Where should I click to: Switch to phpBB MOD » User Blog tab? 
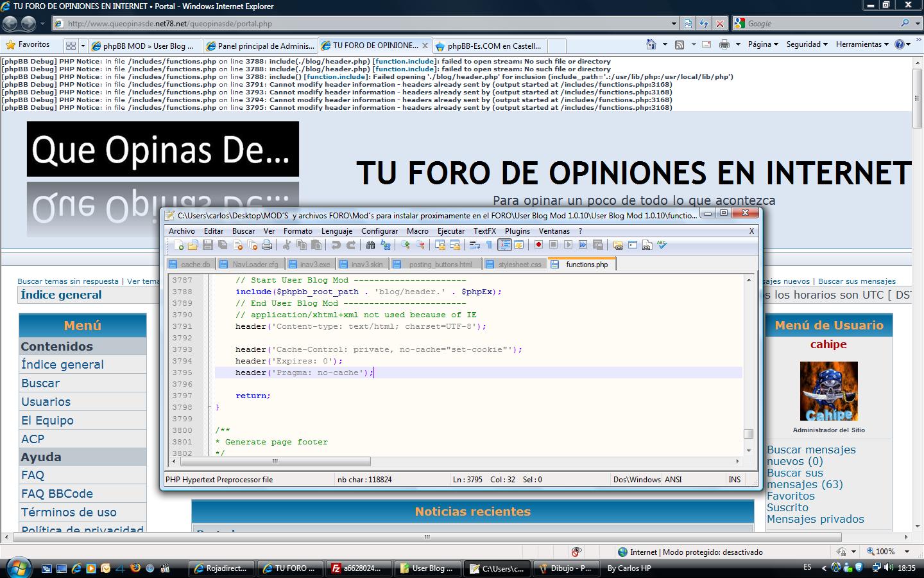point(144,46)
